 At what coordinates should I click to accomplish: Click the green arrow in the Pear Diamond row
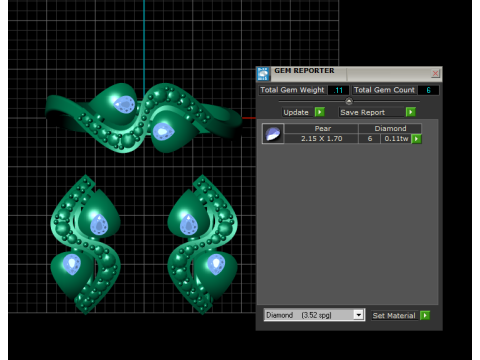pyautogui.click(x=416, y=139)
